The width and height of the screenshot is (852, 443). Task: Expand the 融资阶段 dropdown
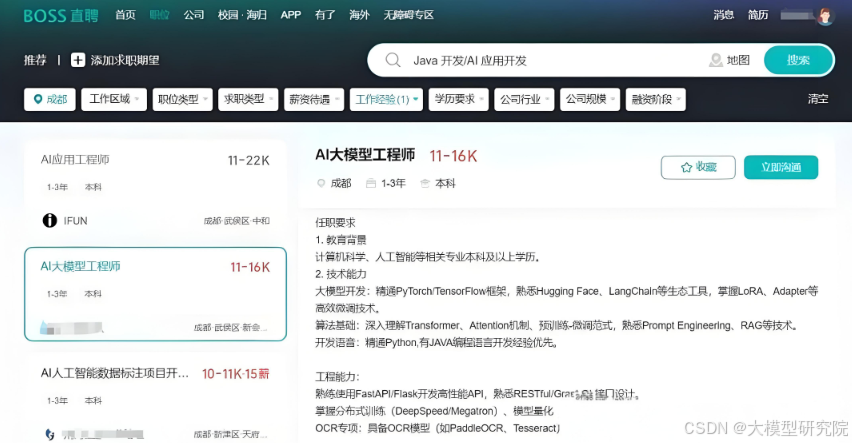click(x=655, y=99)
